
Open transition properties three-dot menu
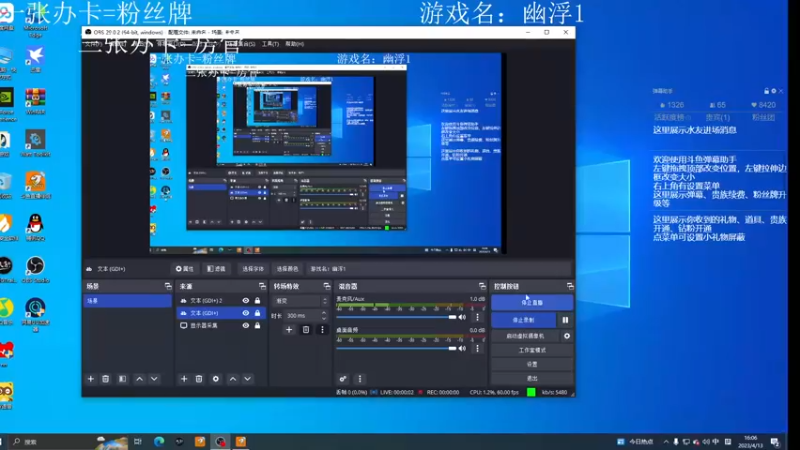click(x=322, y=330)
